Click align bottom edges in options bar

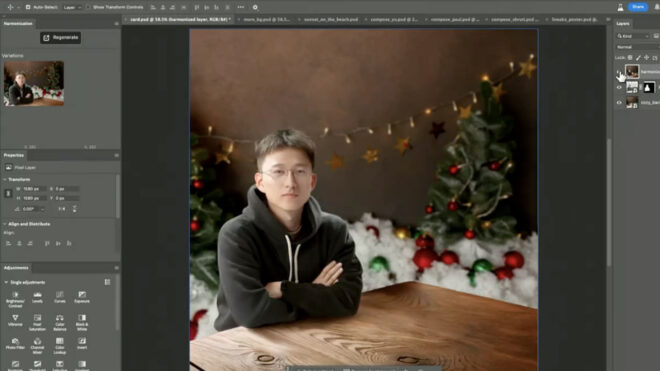coord(217,7)
